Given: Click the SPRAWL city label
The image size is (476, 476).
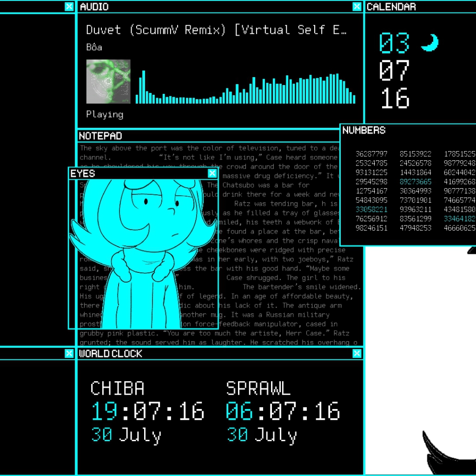Looking at the screenshot, I should click(258, 388).
